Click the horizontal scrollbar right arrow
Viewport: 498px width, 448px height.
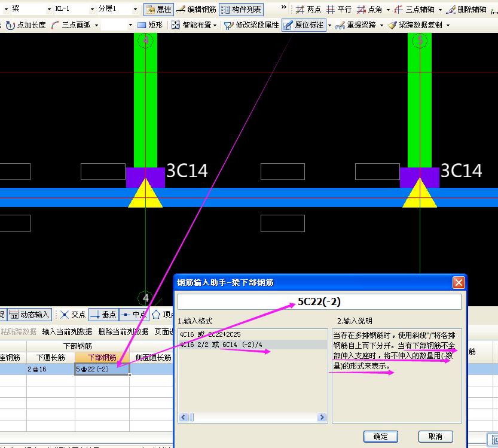pos(322,417)
